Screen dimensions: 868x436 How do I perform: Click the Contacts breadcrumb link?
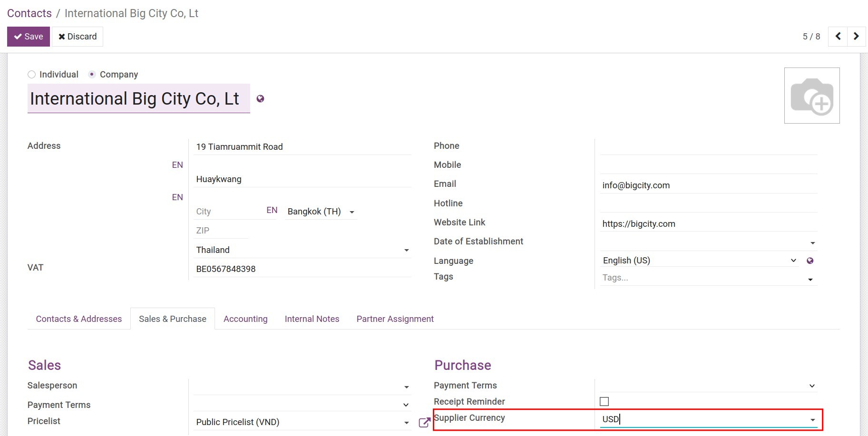[29, 13]
